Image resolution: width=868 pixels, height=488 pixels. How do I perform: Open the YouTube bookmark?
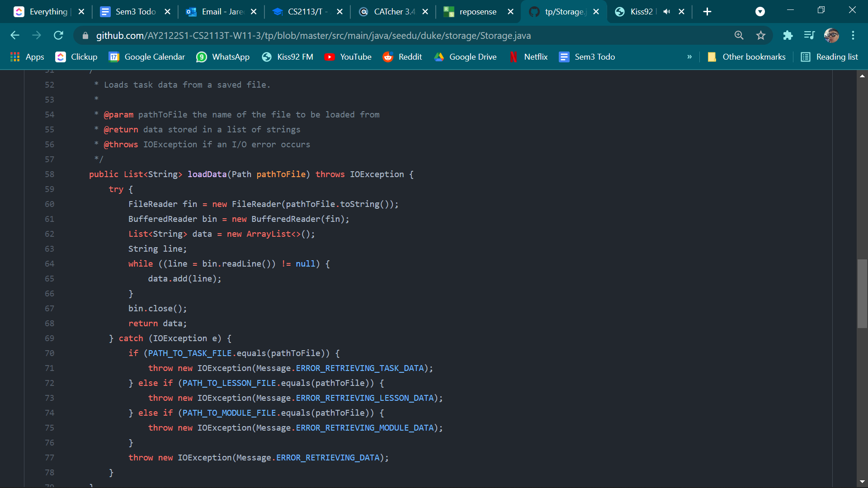[348, 57]
